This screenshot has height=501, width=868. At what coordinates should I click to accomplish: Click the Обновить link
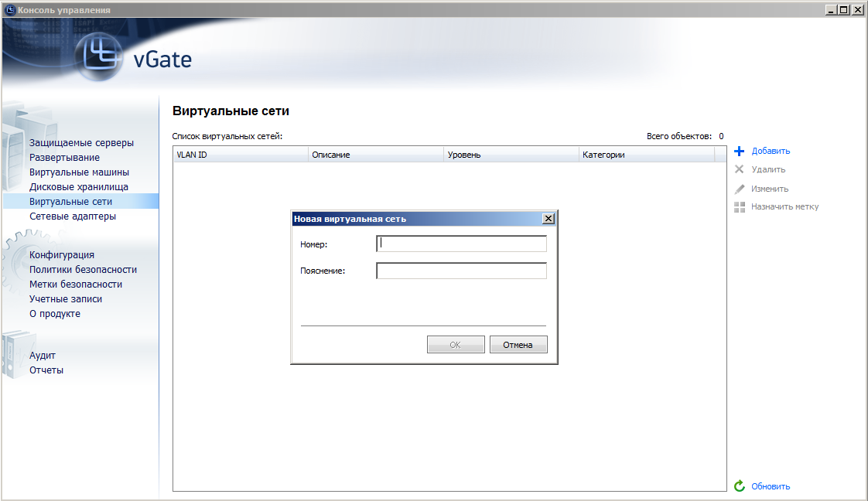[x=771, y=486]
